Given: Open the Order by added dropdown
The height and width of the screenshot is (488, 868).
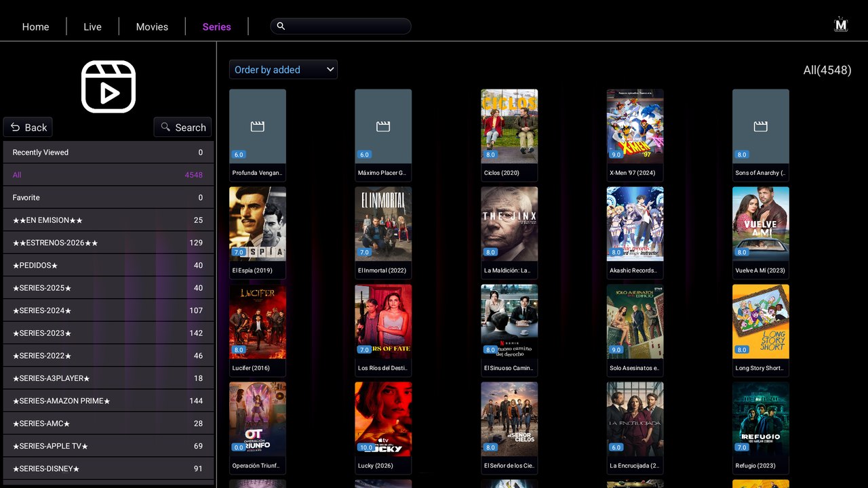Looking at the screenshot, I should pos(283,70).
